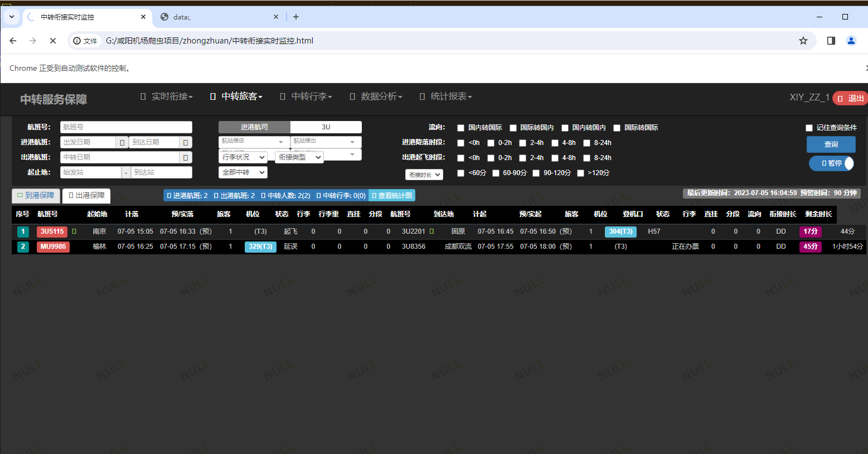Check 国内转国内 flow checkbox
Image resolution: width=868 pixels, height=454 pixels.
(565, 128)
